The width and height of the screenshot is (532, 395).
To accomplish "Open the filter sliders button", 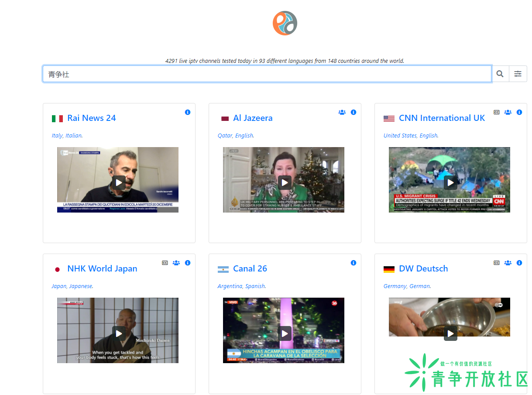I will click(x=518, y=74).
